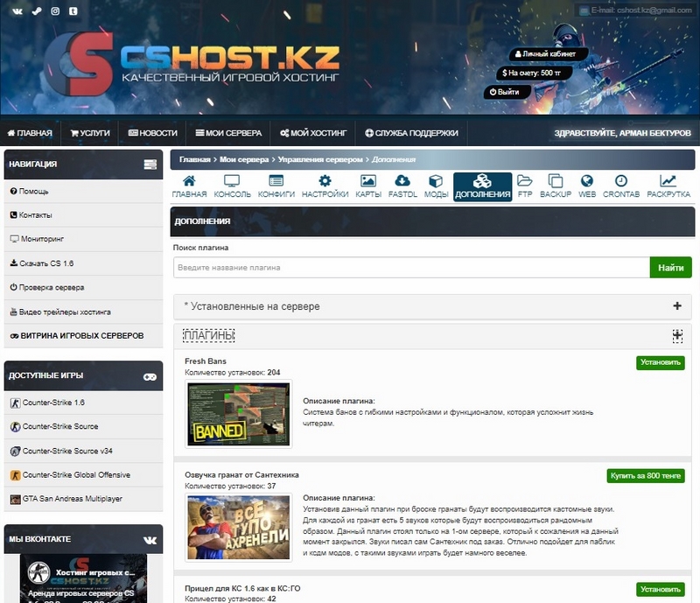700x603 pixels.
Task: Open the РАСКРУТКА chart icon tab
Action: coord(668,186)
